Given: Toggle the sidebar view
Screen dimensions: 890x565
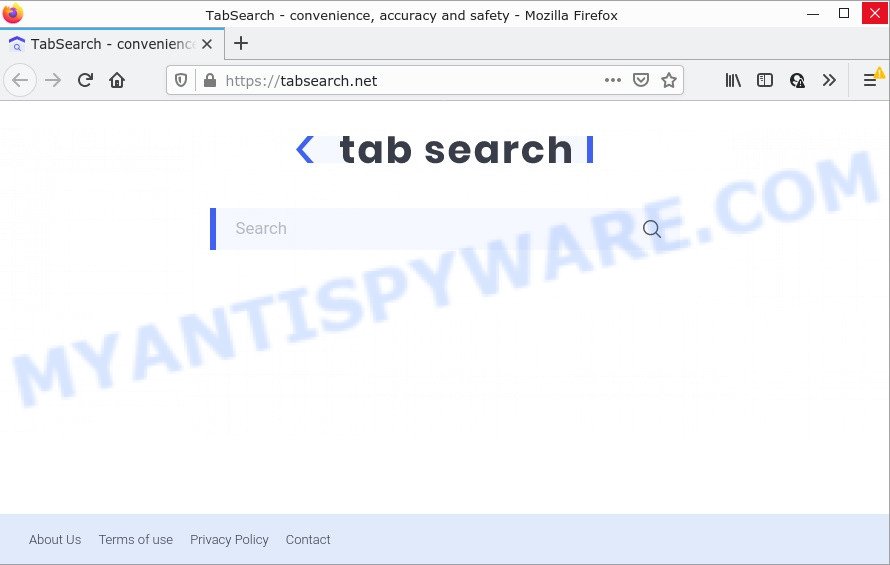Looking at the screenshot, I should pyautogui.click(x=765, y=80).
